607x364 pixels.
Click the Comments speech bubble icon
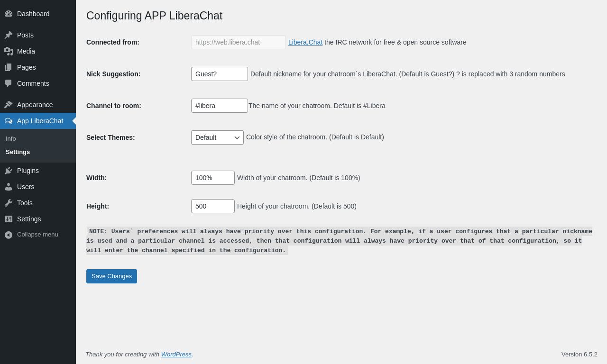pyautogui.click(x=9, y=83)
